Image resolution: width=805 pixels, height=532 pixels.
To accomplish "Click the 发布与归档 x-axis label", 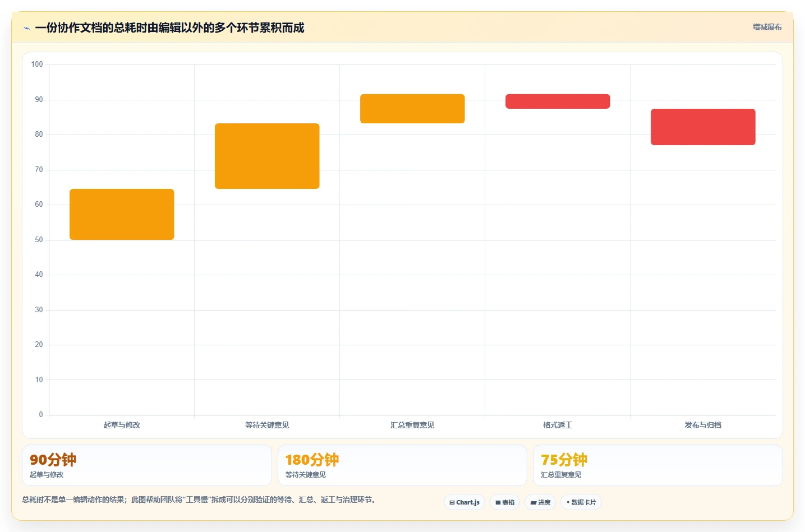I will [x=703, y=425].
